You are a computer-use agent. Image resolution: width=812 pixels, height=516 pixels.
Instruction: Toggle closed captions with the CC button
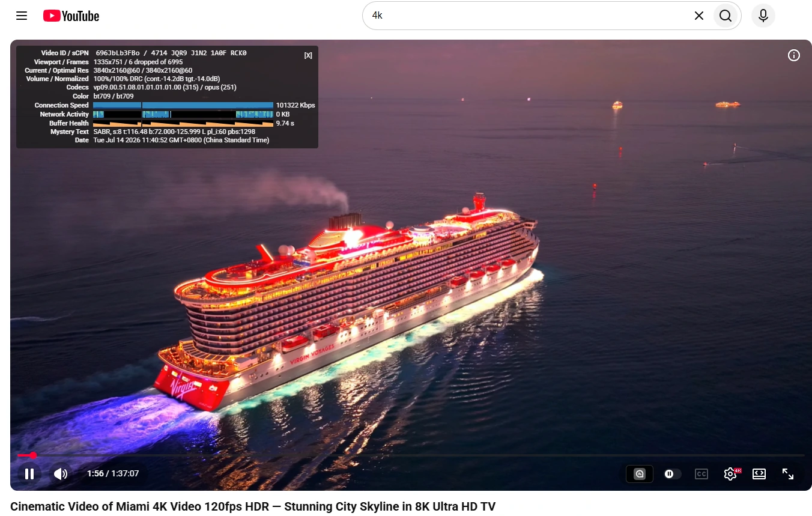click(x=701, y=474)
